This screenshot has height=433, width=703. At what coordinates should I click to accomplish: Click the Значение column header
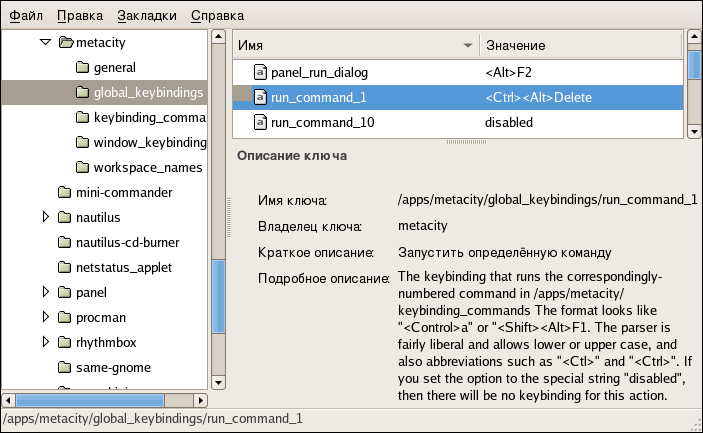580,45
